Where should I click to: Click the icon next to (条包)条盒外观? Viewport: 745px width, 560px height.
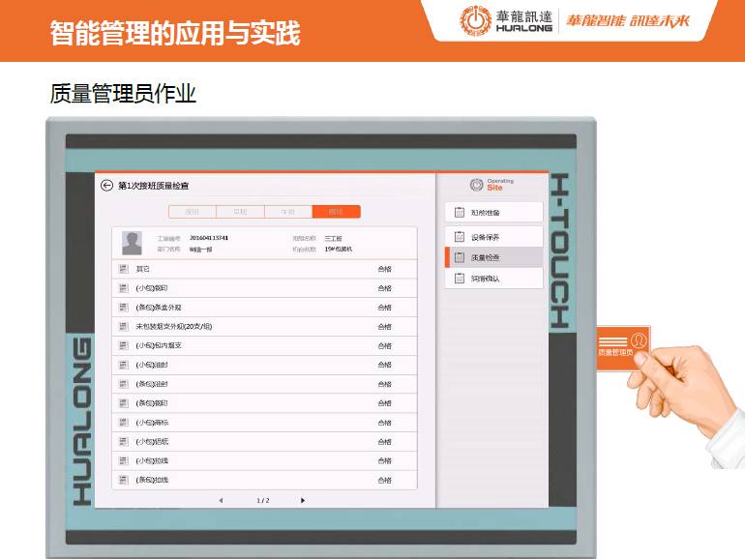(x=123, y=308)
